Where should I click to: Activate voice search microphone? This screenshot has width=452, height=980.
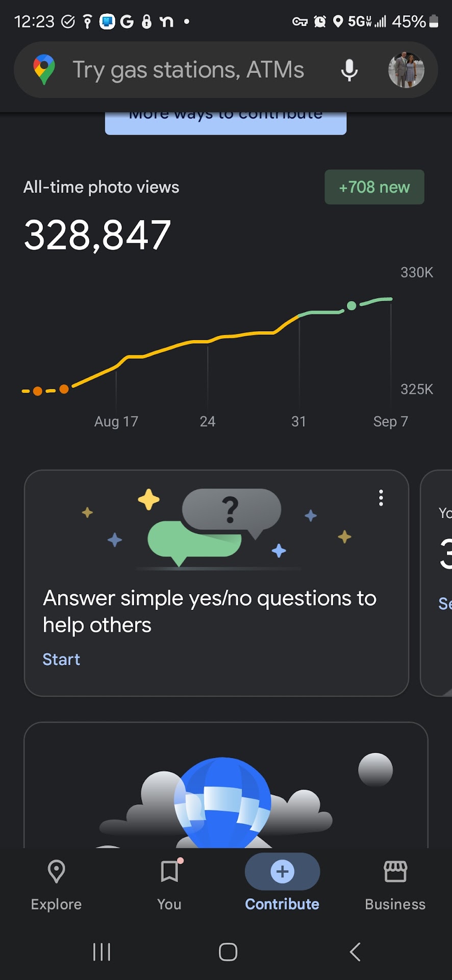[x=349, y=70]
